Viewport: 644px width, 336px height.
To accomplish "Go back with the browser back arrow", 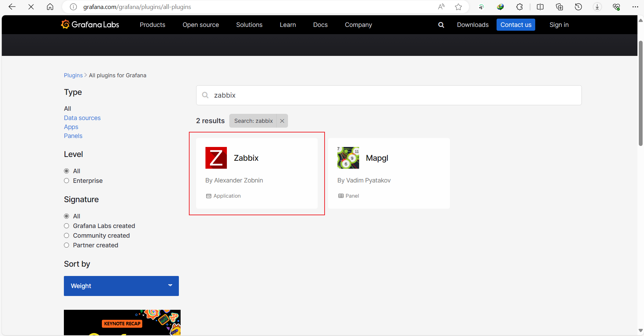I will [12, 7].
